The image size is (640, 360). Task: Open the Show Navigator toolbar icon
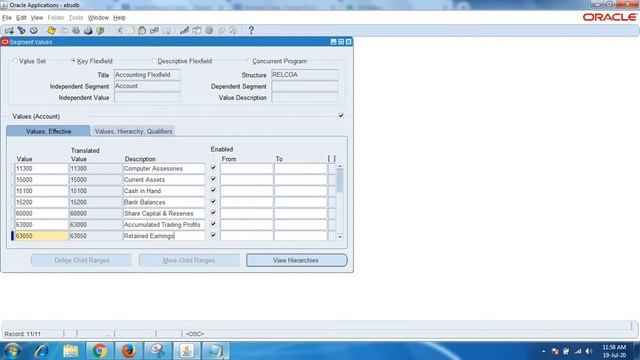(33, 31)
